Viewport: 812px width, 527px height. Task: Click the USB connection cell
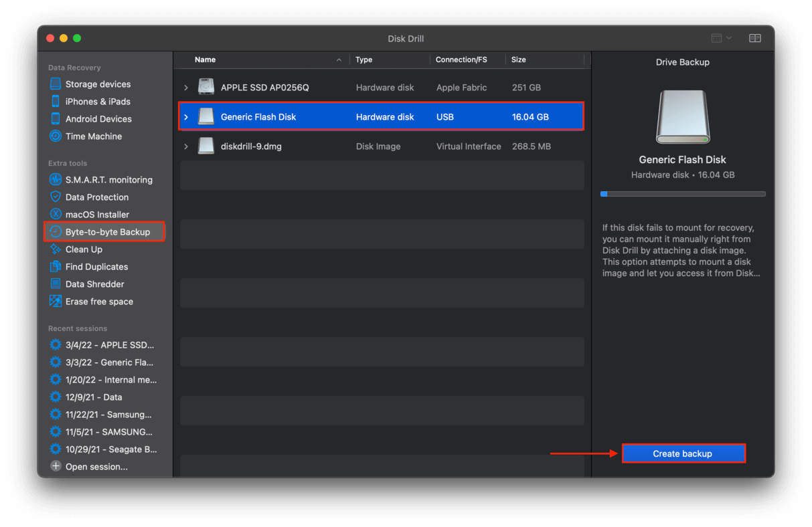[445, 117]
